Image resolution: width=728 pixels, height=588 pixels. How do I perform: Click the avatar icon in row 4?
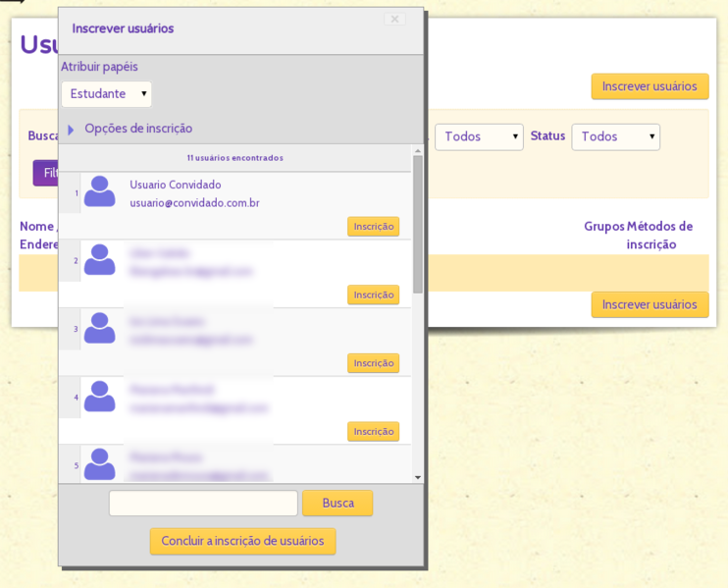click(99, 396)
